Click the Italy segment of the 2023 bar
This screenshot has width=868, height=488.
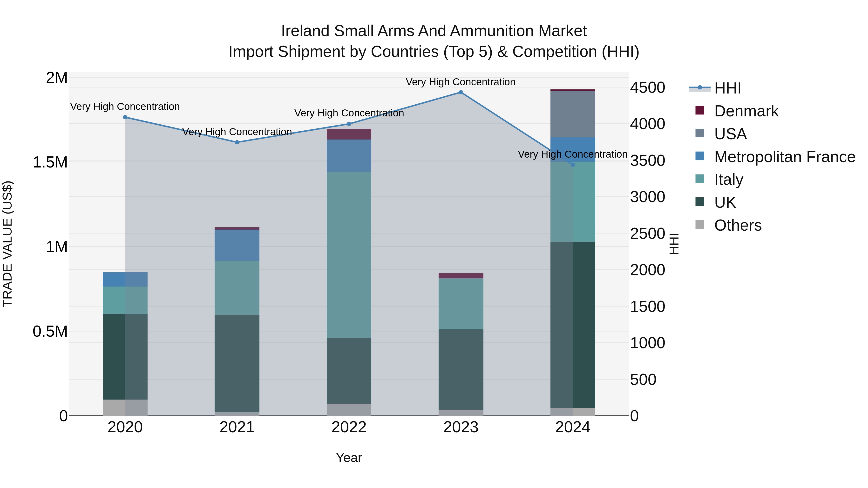point(461,304)
